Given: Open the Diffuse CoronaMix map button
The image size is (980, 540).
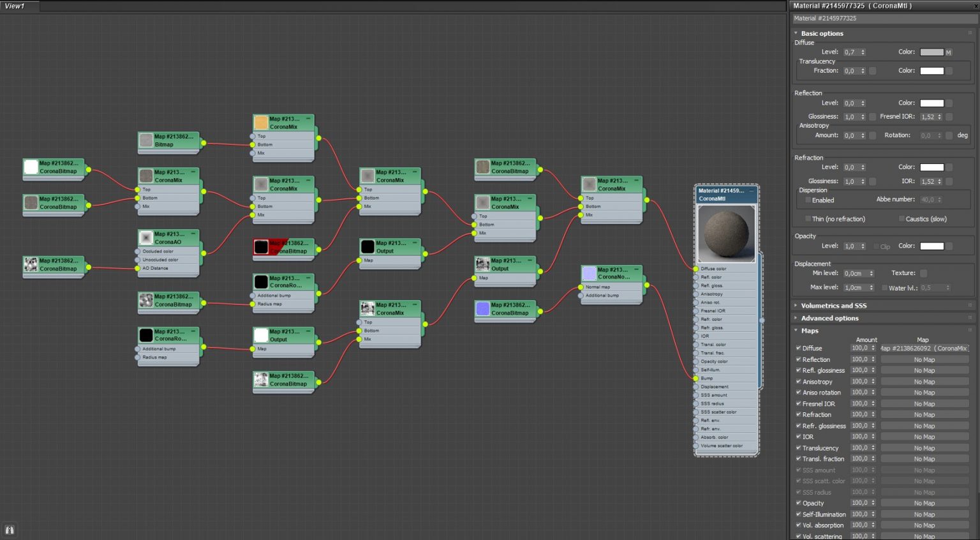Looking at the screenshot, I should [x=924, y=349].
